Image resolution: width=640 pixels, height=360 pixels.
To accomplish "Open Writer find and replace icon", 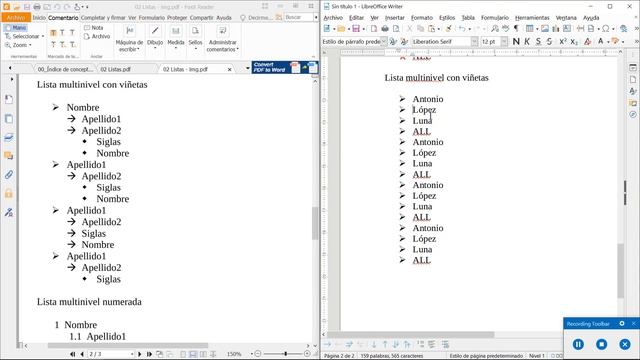I will click(x=495, y=29).
